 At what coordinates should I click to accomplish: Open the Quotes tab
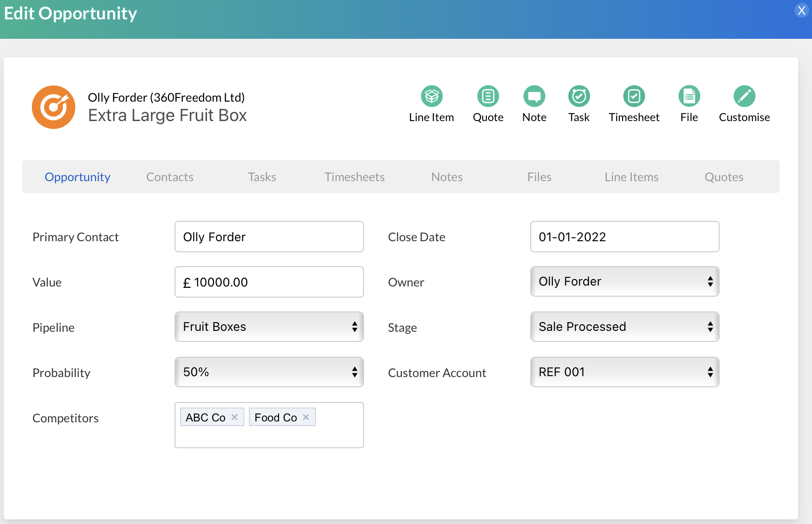(724, 177)
